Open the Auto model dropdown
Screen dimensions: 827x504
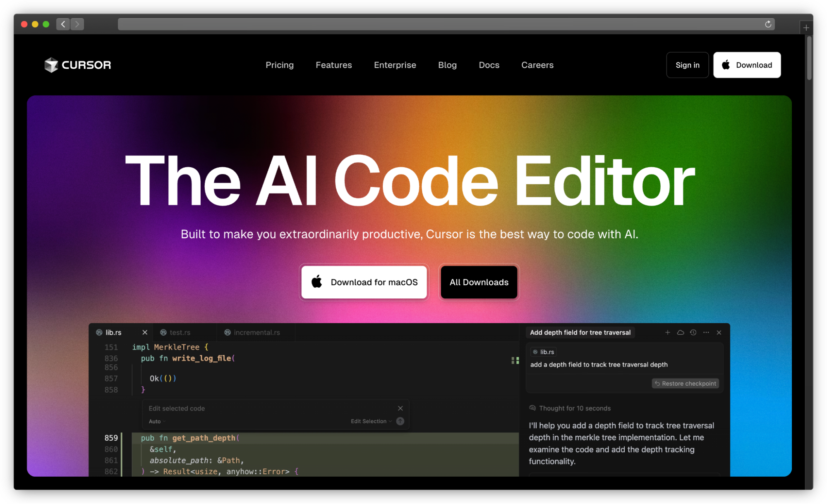click(156, 421)
